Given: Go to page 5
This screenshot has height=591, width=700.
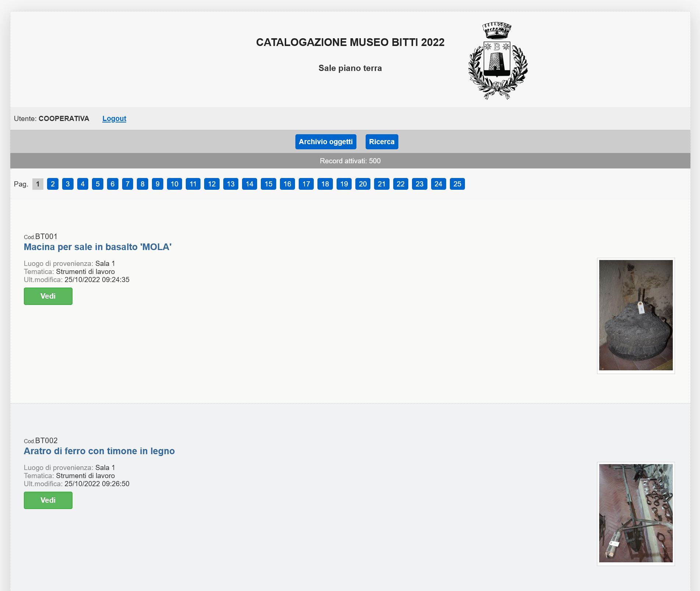Looking at the screenshot, I should [97, 184].
